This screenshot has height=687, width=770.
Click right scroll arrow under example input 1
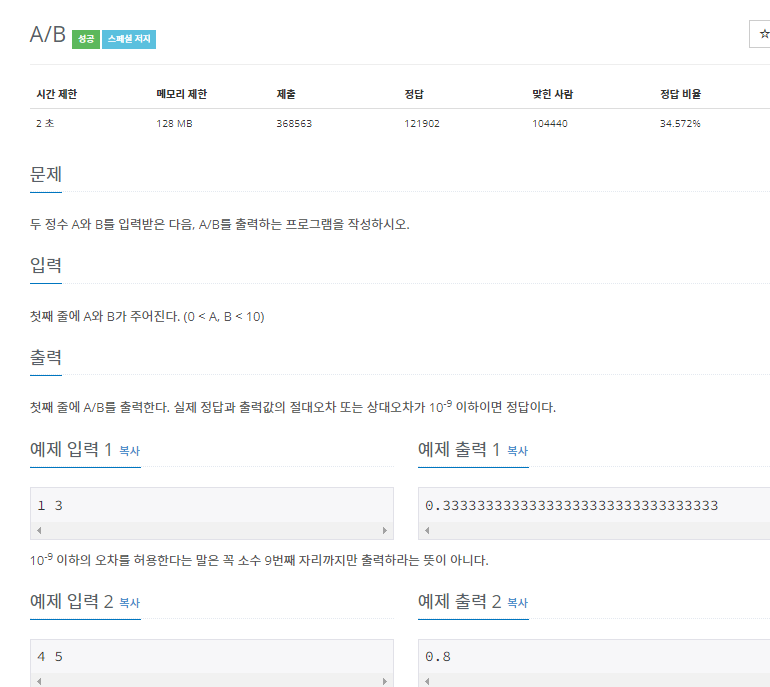[x=385, y=530]
